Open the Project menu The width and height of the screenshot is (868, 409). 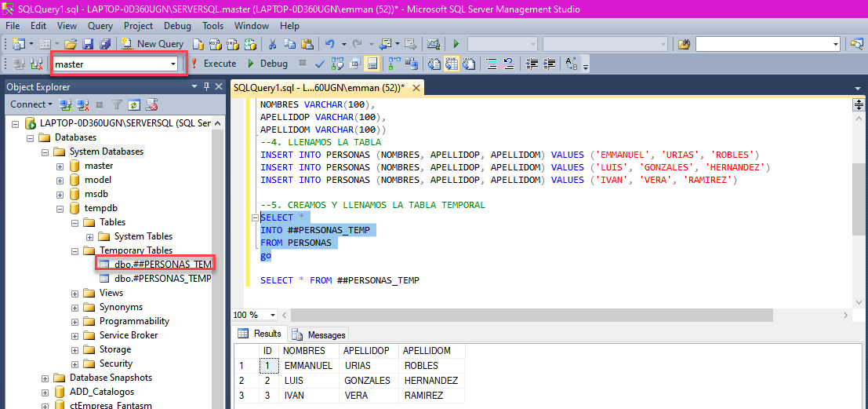138,25
